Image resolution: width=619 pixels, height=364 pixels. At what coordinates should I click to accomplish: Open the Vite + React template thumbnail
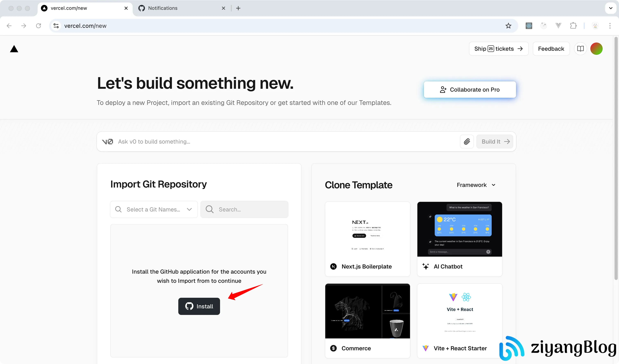pos(460,311)
